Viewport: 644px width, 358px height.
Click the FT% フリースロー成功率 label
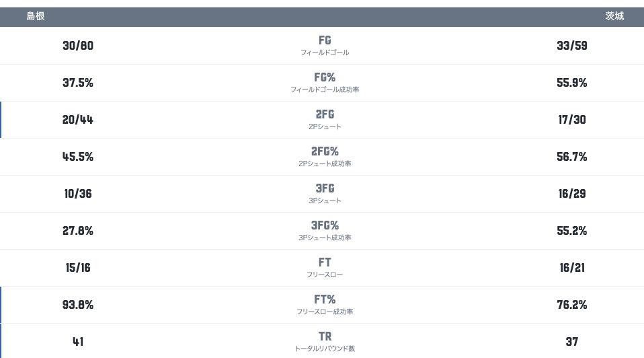(x=325, y=304)
